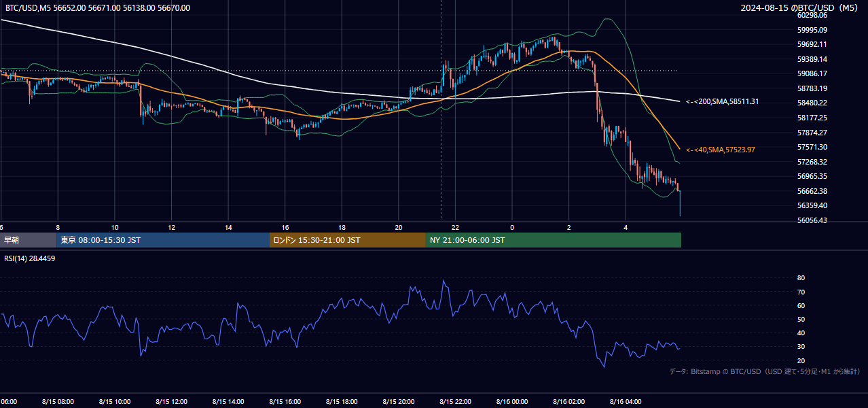Viewport: 868px width, 408px height.
Task: Click the 200 SMA label 58511.31
Action: pos(723,101)
